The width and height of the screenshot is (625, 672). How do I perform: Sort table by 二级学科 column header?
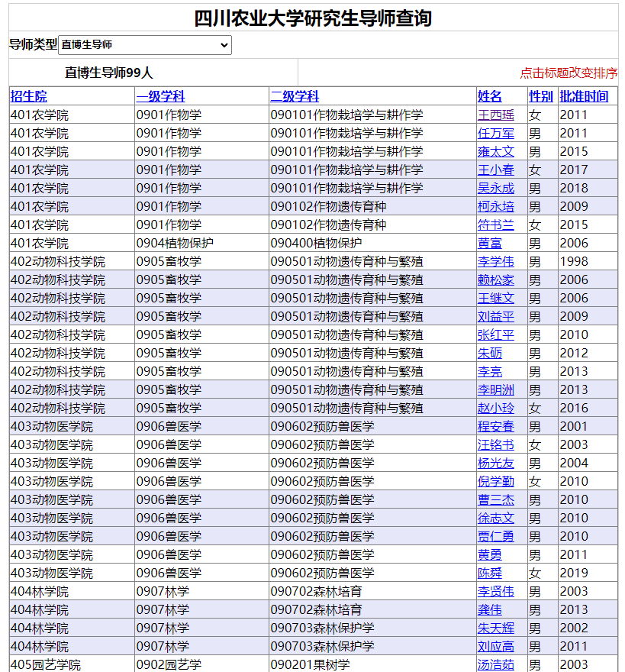click(x=295, y=96)
